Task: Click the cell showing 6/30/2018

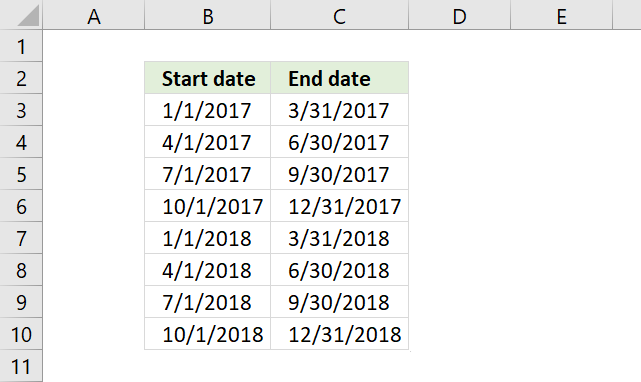Action: click(x=339, y=270)
